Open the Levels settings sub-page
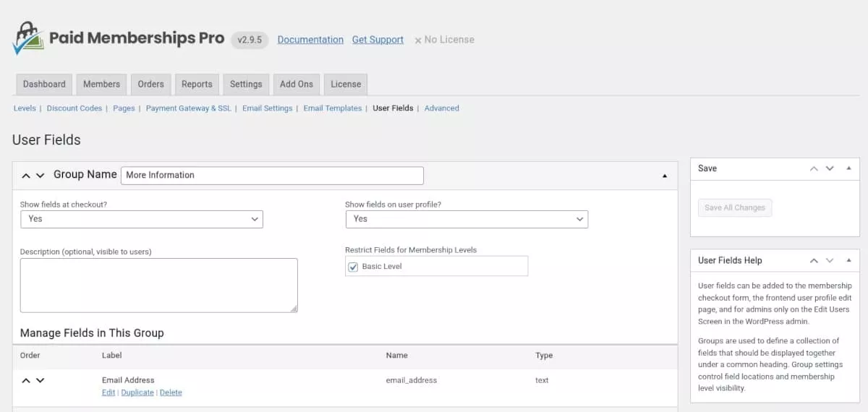The width and height of the screenshot is (868, 412). pos(25,108)
